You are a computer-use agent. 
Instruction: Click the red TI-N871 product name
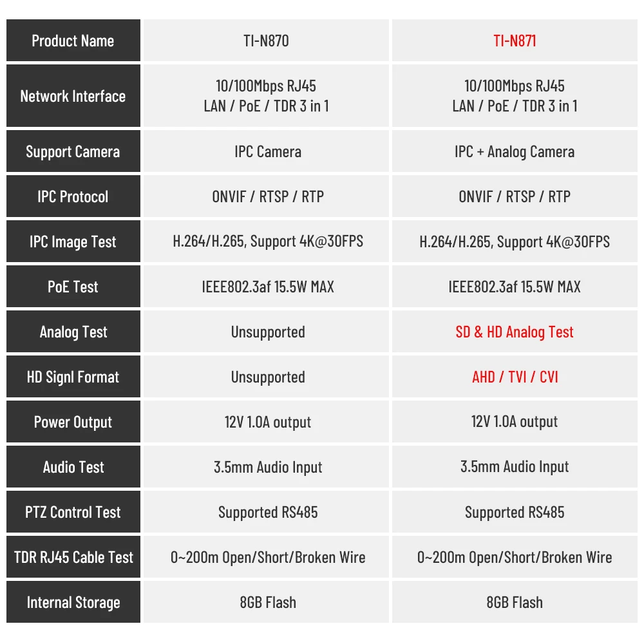pos(515,41)
